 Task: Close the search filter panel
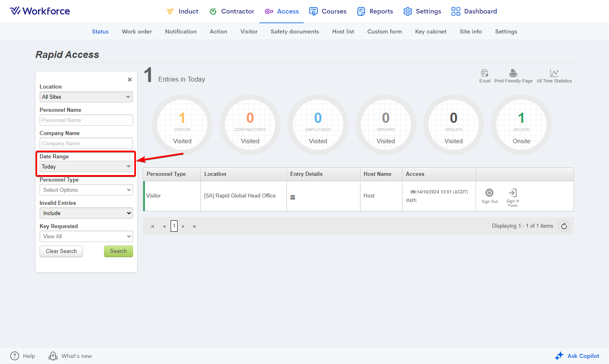[129, 80]
